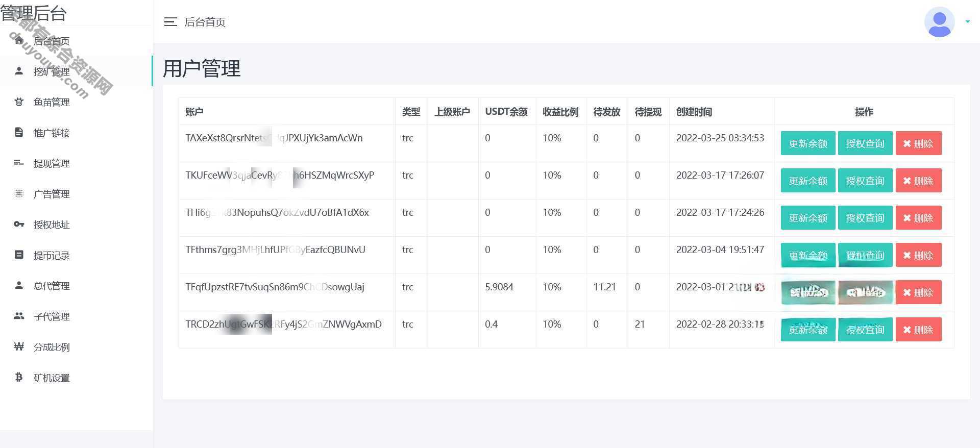
Task: Click the list icon beside 提币记录
Action: (x=19, y=255)
